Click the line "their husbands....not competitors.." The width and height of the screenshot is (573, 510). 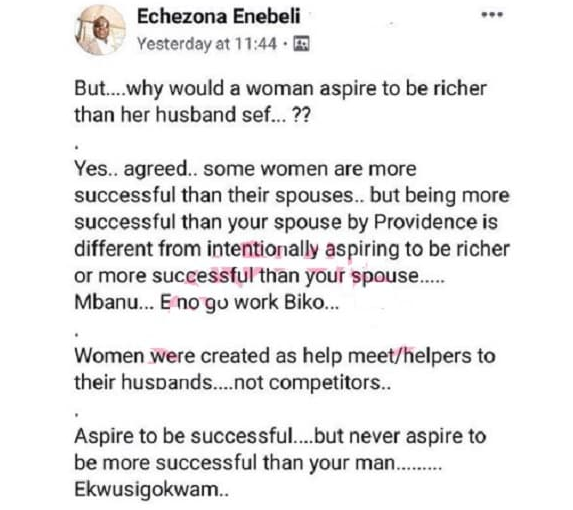click(232, 382)
